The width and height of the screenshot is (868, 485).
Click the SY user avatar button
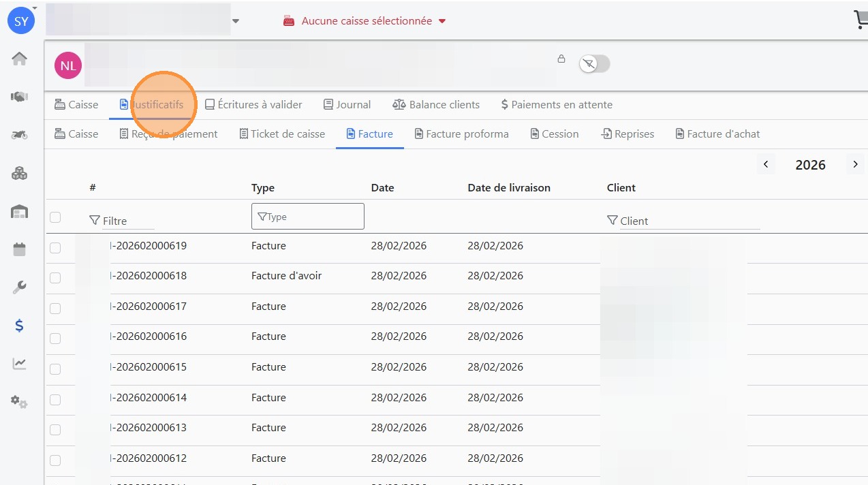pos(21,21)
